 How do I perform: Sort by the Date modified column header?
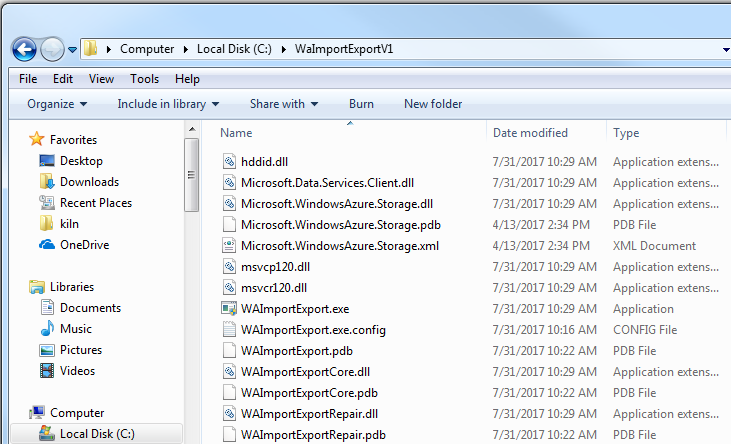pyautogui.click(x=531, y=133)
